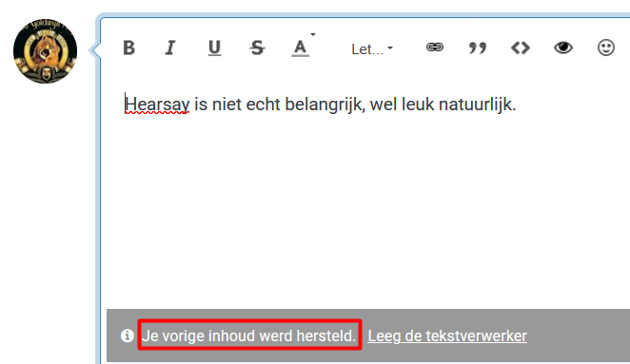The image size is (630, 364).
Task: Insert a code block
Action: click(521, 48)
